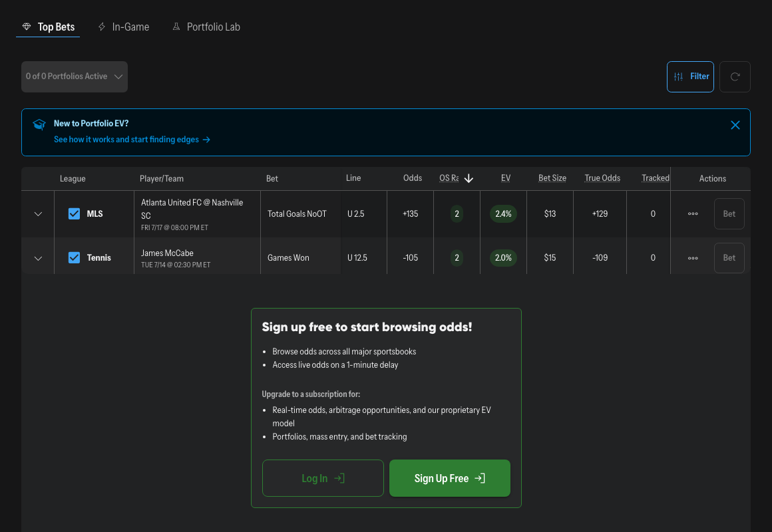This screenshot has width=772, height=532.
Task: Click the -109 true odds value
Action: click(600, 257)
